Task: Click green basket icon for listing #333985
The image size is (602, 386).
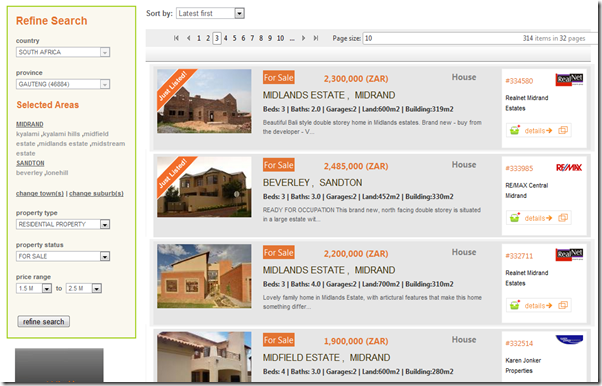Action: [514, 218]
